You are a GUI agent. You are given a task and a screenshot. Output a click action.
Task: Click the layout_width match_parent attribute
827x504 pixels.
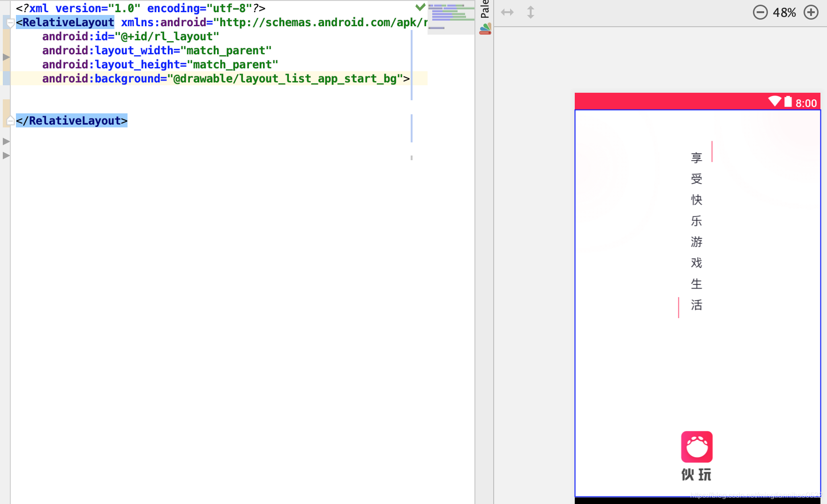(157, 51)
